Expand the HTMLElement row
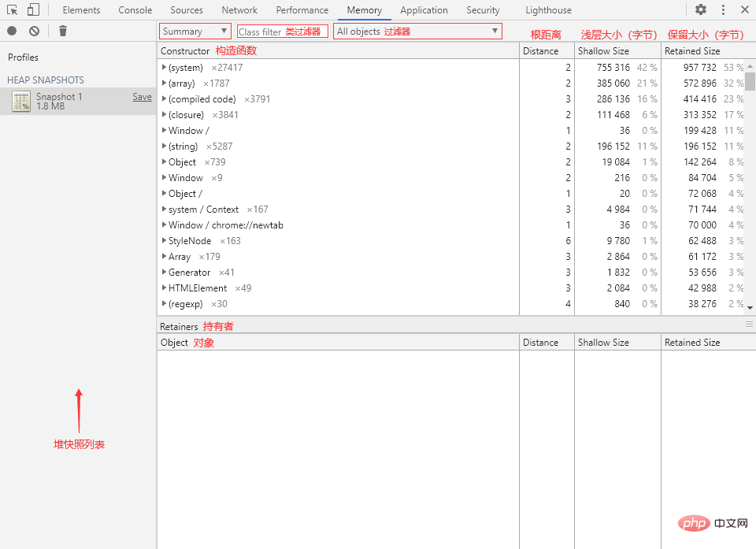This screenshot has width=756, height=549. point(164,288)
